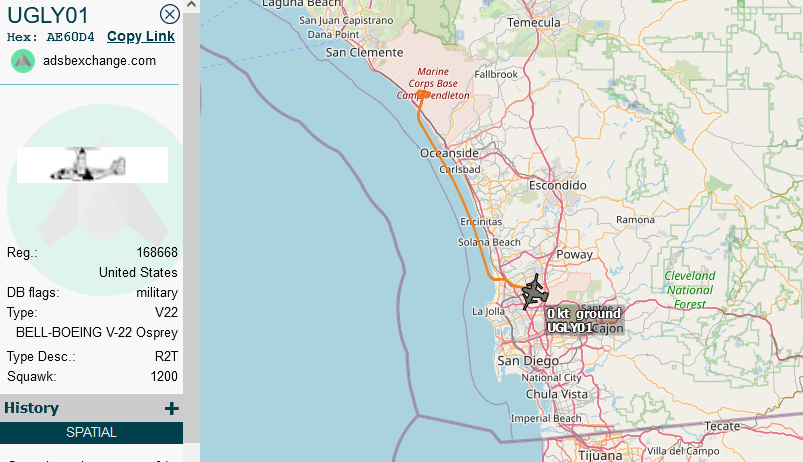View the V-22 Osprey aircraft photo thumbnail
The width and height of the screenshot is (803, 462).
[92, 164]
